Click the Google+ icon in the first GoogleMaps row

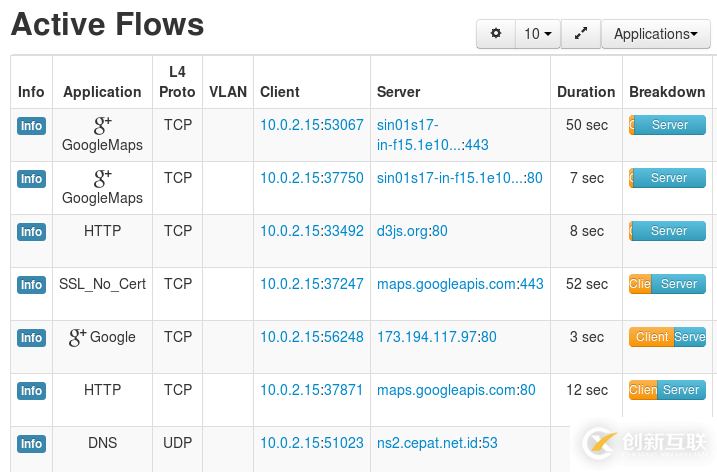pos(102,126)
